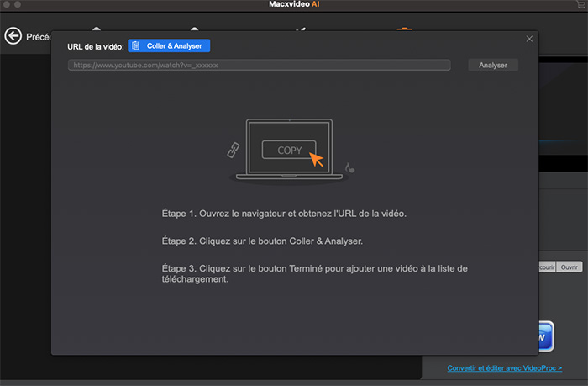
Task: Open the shopping cart icon in title bar
Action: click(580, 4)
